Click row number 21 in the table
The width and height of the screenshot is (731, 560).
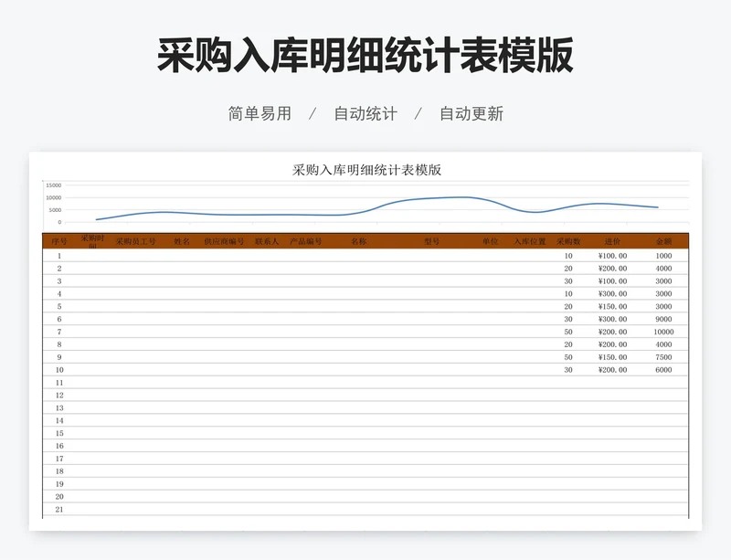pyautogui.click(x=59, y=509)
